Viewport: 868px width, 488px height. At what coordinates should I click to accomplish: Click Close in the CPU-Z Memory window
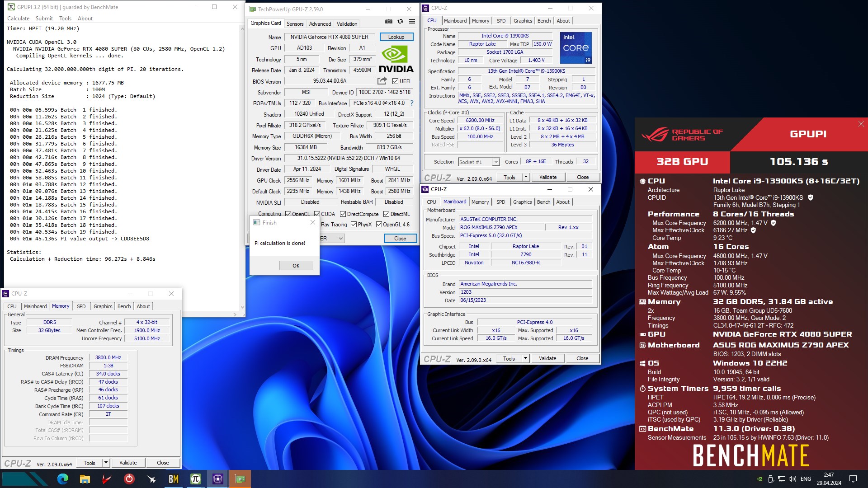[x=163, y=463]
